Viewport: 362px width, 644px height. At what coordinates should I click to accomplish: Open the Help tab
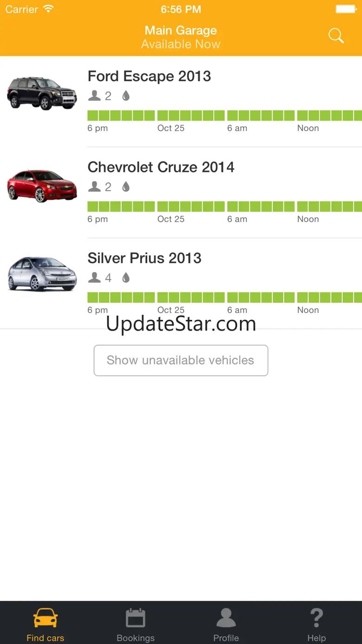point(317,624)
